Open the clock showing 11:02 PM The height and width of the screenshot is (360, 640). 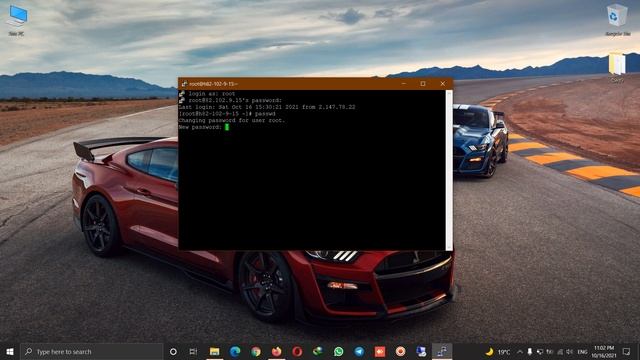(x=604, y=351)
